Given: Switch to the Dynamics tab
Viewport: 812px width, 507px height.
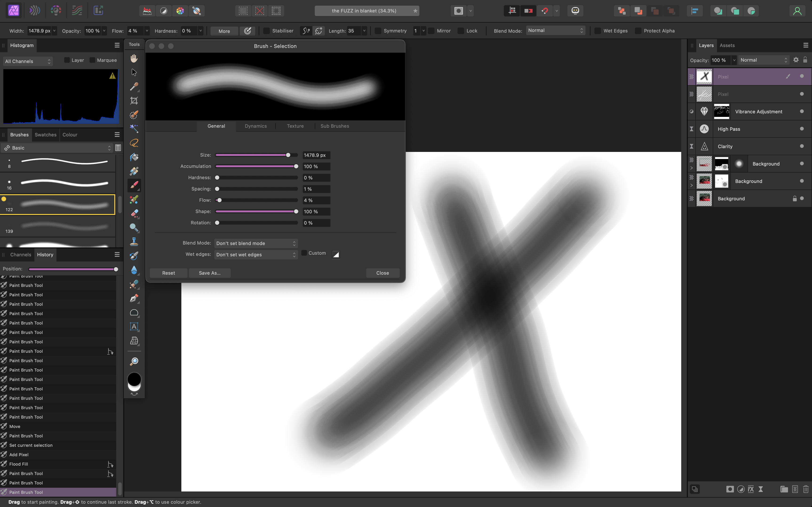Looking at the screenshot, I should click(256, 126).
